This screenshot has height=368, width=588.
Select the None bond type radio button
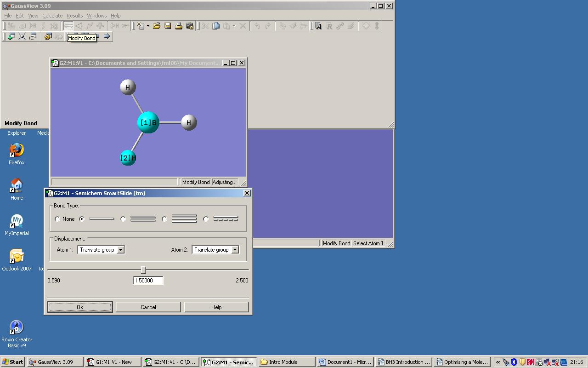pos(57,219)
